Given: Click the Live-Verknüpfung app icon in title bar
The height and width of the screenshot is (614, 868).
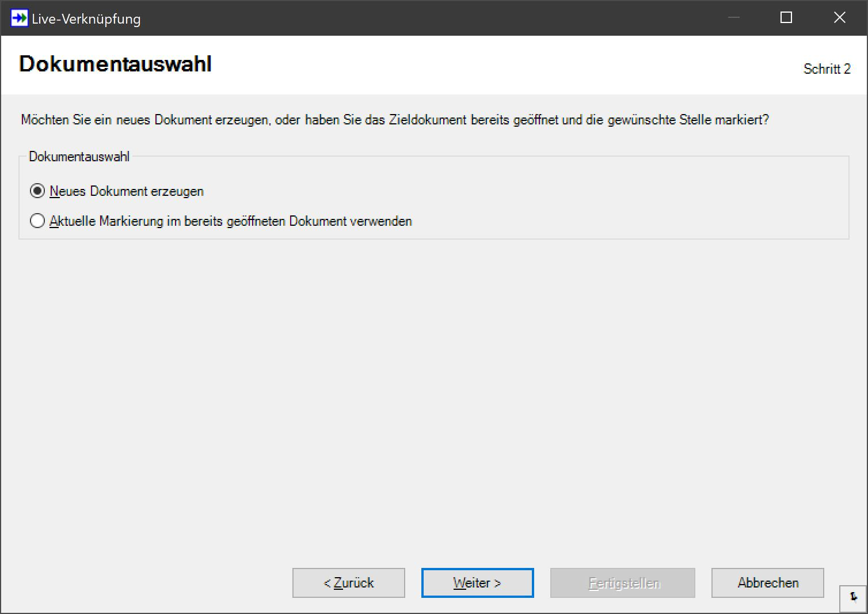Looking at the screenshot, I should [19, 18].
